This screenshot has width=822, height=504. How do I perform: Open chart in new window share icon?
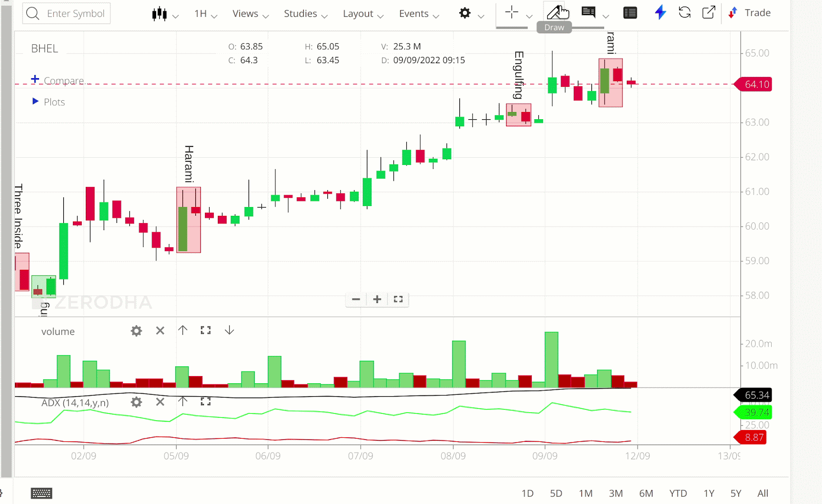(x=708, y=12)
